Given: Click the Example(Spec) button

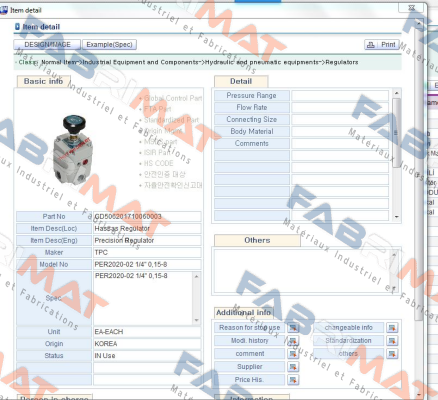Looking at the screenshot, I should 109,44.
